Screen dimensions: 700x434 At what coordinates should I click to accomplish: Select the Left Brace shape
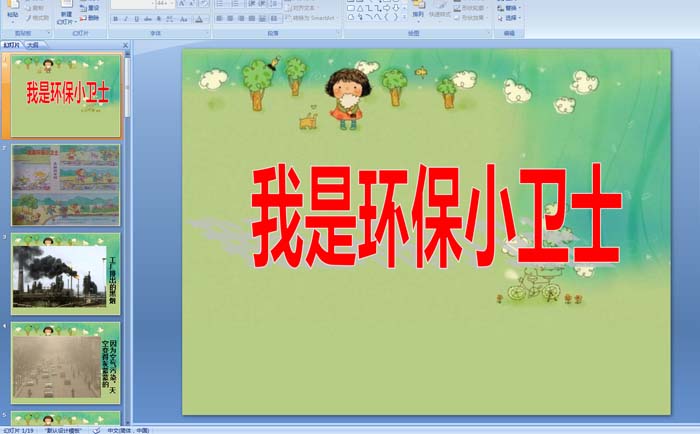[x=387, y=17]
